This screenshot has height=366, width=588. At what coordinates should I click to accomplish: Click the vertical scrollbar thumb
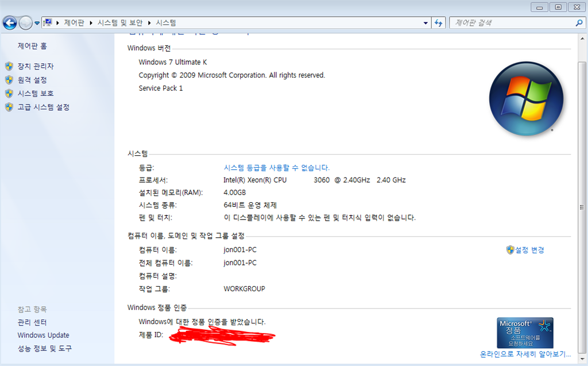click(582, 207)
